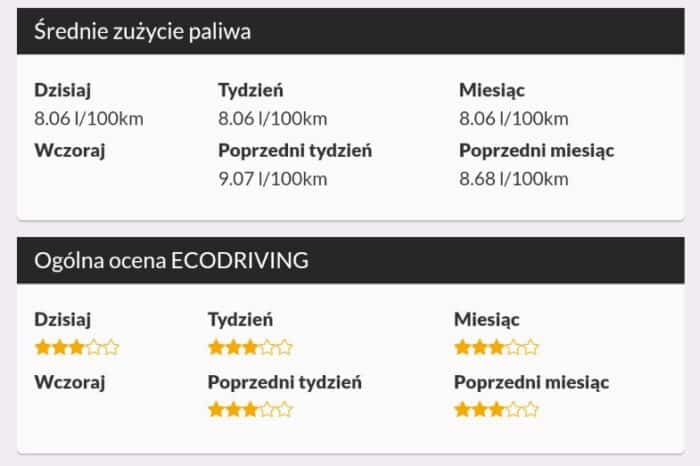Click the Tydzień ECODRIVING star rating
The image size is (700, 466).
point(250,348)
